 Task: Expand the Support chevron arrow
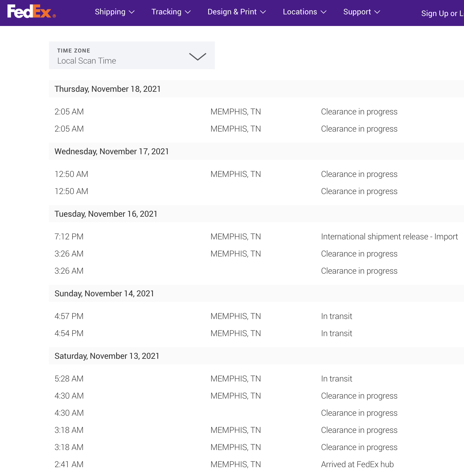pyautogui.click(x=377, y=12)
